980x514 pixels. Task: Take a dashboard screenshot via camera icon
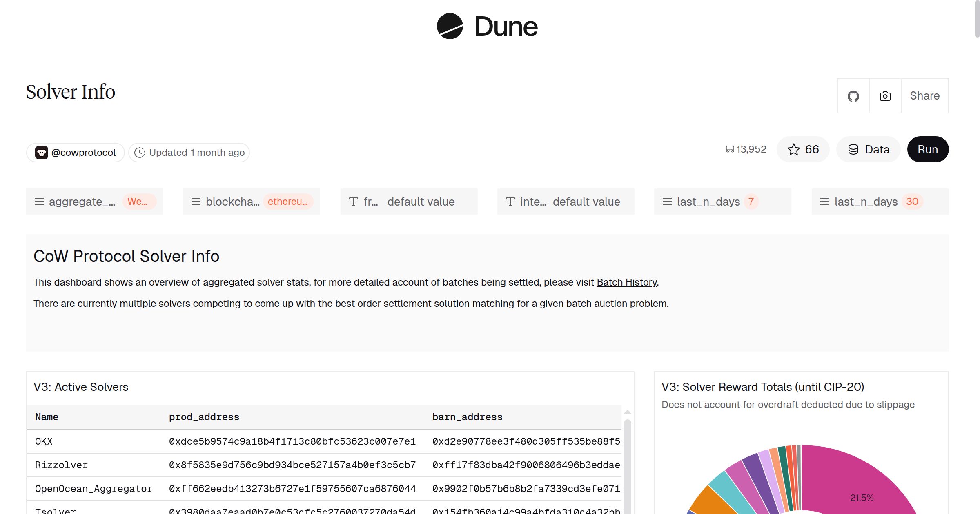(x=884, y=96)
